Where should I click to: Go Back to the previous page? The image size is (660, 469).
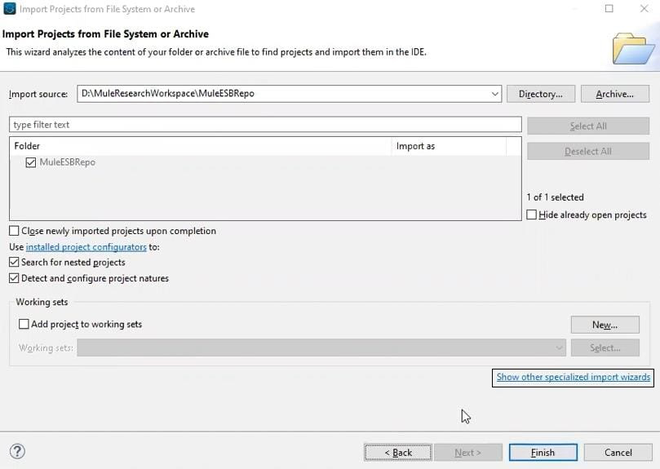[x=396, y=452]
